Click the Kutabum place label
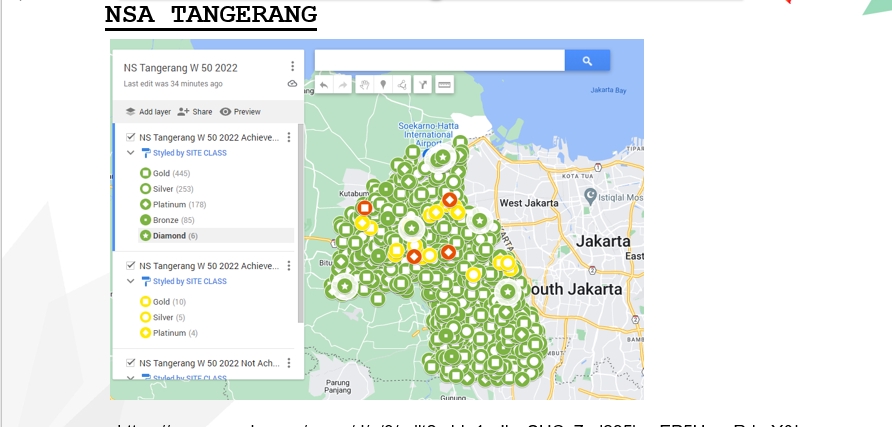 (x=354, y=194)
